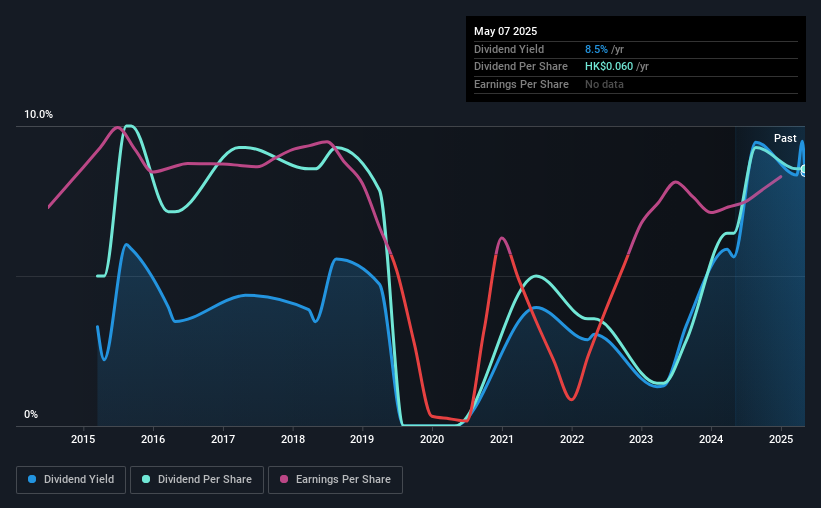Viewport: 821px width, 508px height.
Task: Click the Past label in the shaded region
Action: click(x=785, y=138)
